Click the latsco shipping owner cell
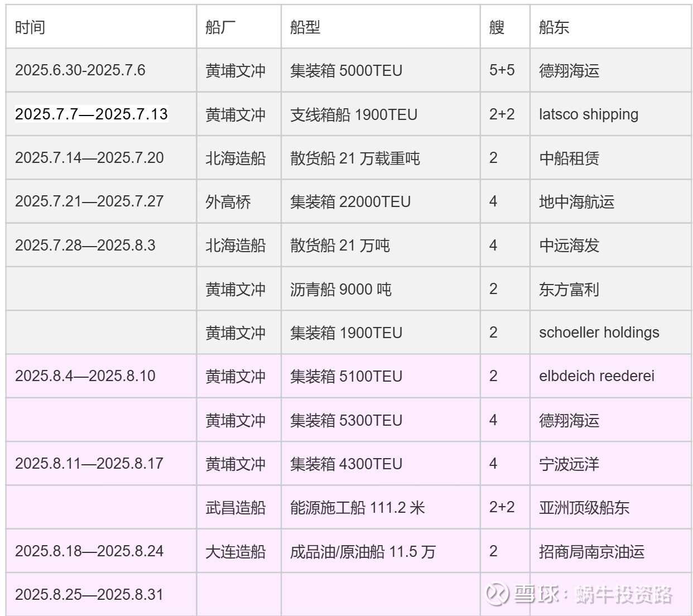Viewport: 693px width, 616px height. click(588, 114)
